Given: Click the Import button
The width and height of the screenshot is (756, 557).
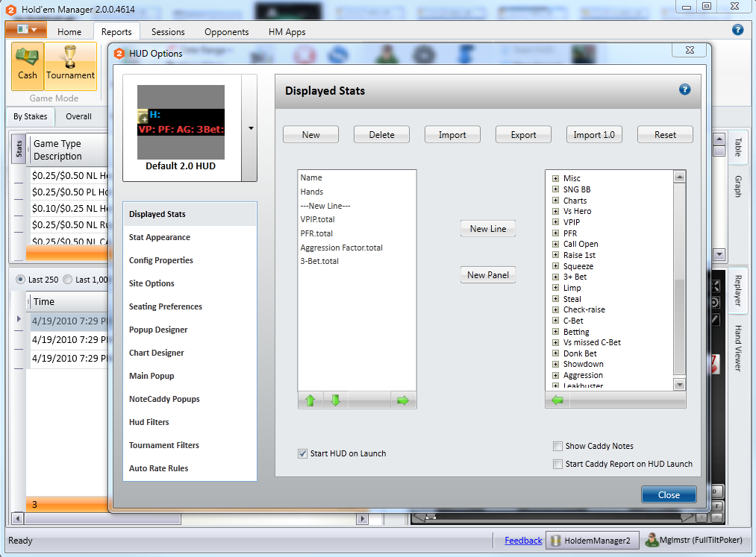Looking at the screenshot, I should (x=452, y=135).
